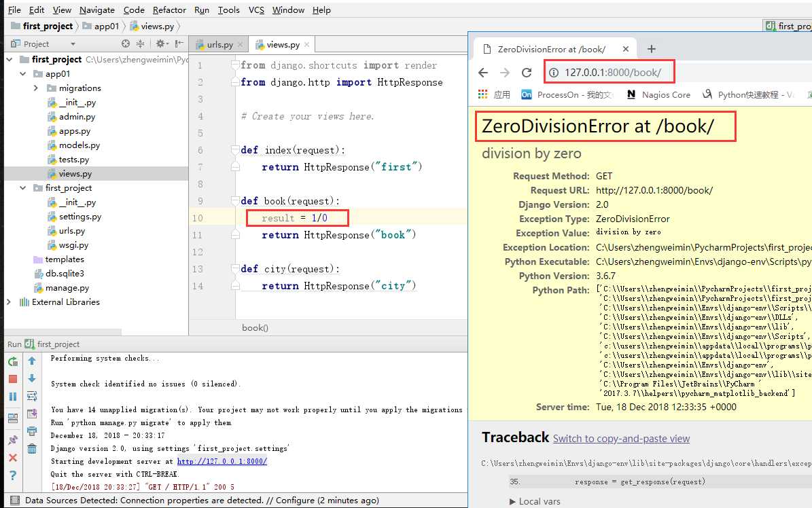Open the http://127.0.0.1:8000/ console link

(x=222, y=461)
